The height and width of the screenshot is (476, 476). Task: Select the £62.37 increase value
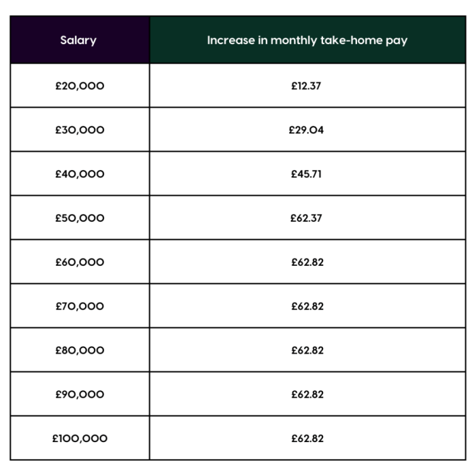306,218
